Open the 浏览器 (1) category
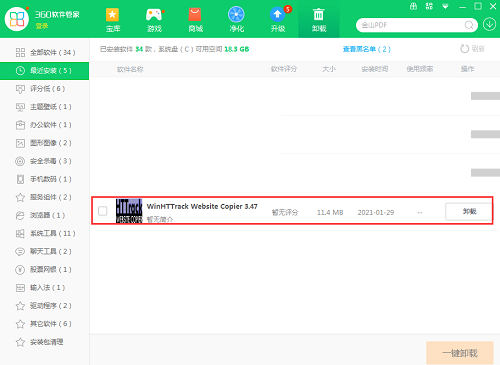The width and height of the screenshot is (500, 365). pos(45,215)
